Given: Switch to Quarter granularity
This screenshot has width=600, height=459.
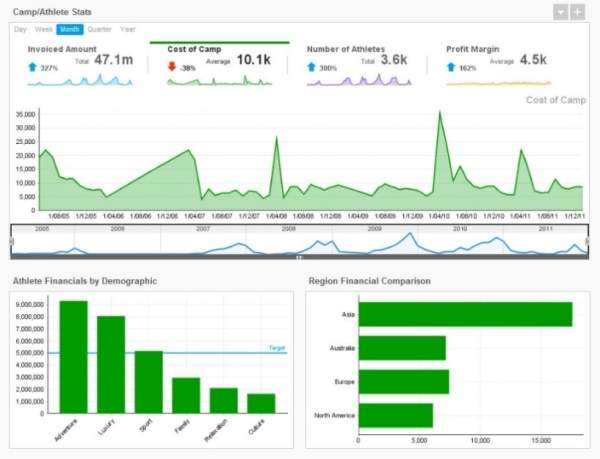Looking at the screenshot, I should coord(99,29).
